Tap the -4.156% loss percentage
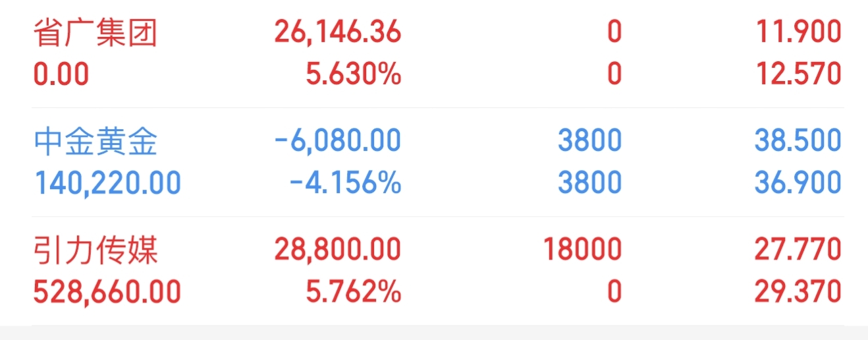This screenshot has height=340, width=868. click(x=346, y=184)
